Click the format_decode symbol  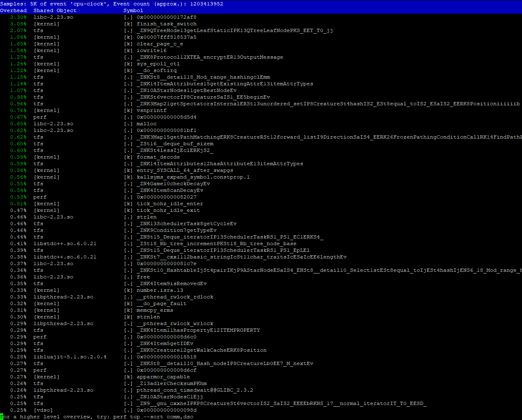[158, 157]
